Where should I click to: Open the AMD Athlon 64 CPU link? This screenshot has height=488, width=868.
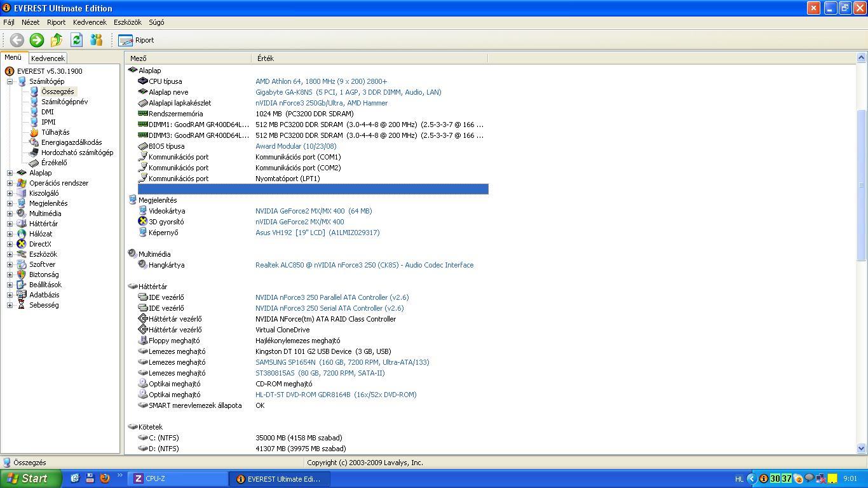coord(321,81)
